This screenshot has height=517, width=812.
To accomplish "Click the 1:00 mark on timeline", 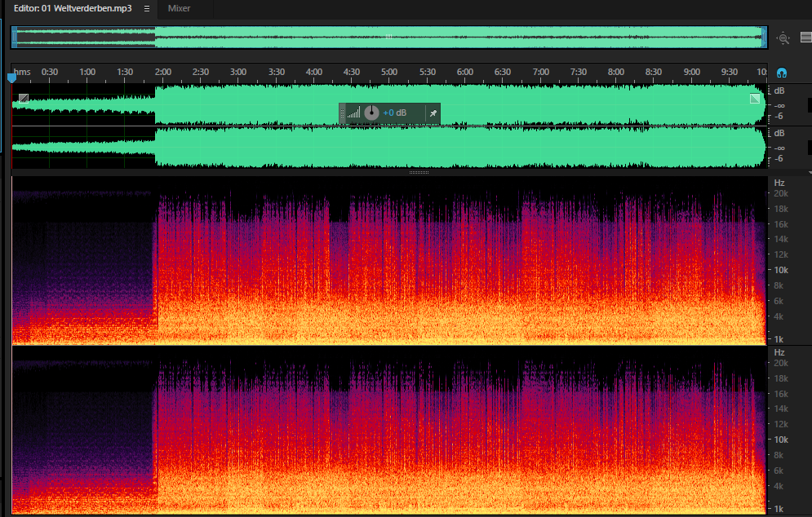I will (x=87, y=72).
